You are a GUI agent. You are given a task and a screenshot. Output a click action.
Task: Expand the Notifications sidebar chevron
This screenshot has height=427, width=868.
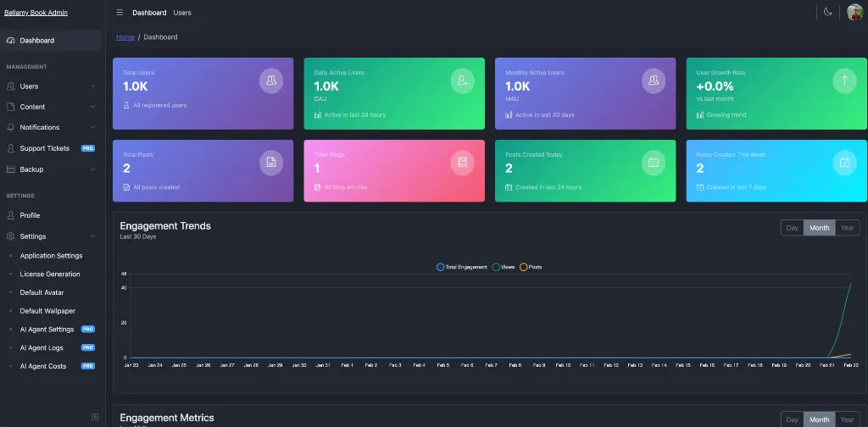[x=92, y=127]
